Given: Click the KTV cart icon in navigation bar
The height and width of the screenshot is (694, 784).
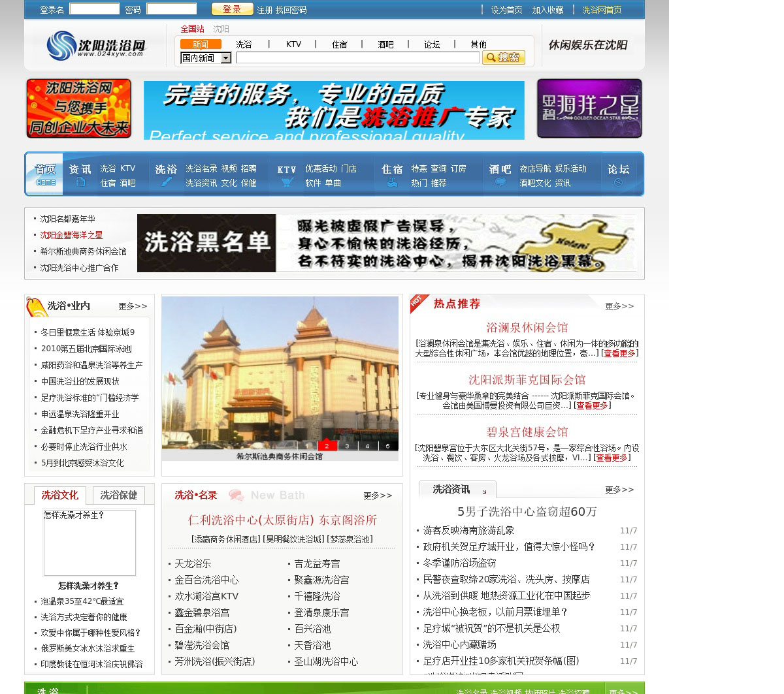Looking at the screenshot, I should [287, 183].
